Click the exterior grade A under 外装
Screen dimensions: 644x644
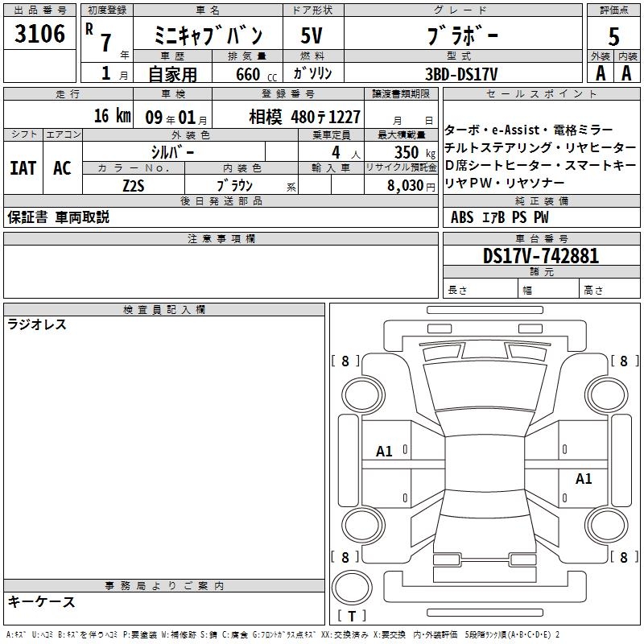click(x=601, y=73)
